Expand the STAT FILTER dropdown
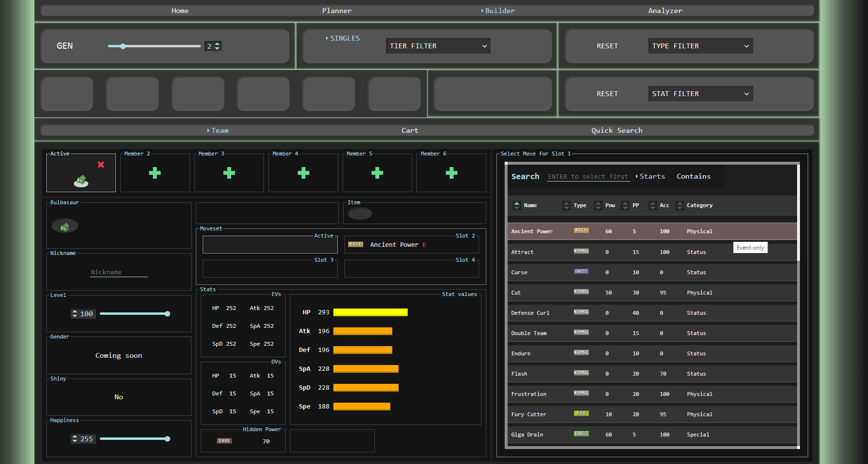The image size is (868, 464). click(700, 94)
